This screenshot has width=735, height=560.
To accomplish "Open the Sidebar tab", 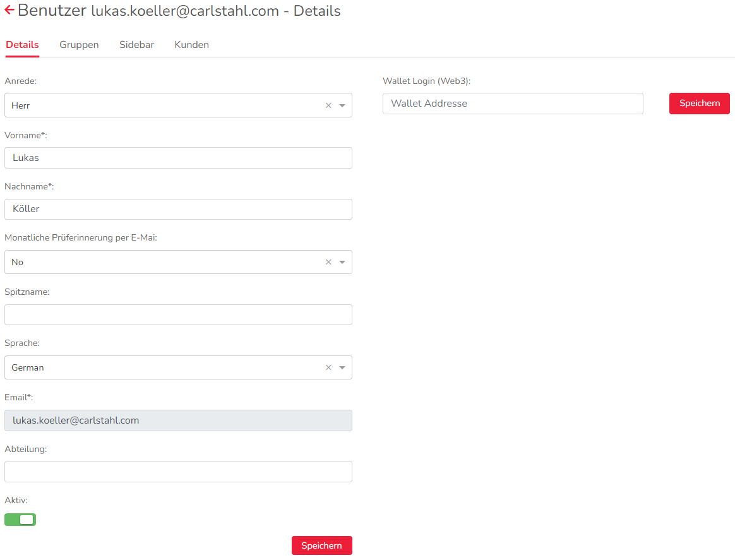I will [x=136, y=45].
